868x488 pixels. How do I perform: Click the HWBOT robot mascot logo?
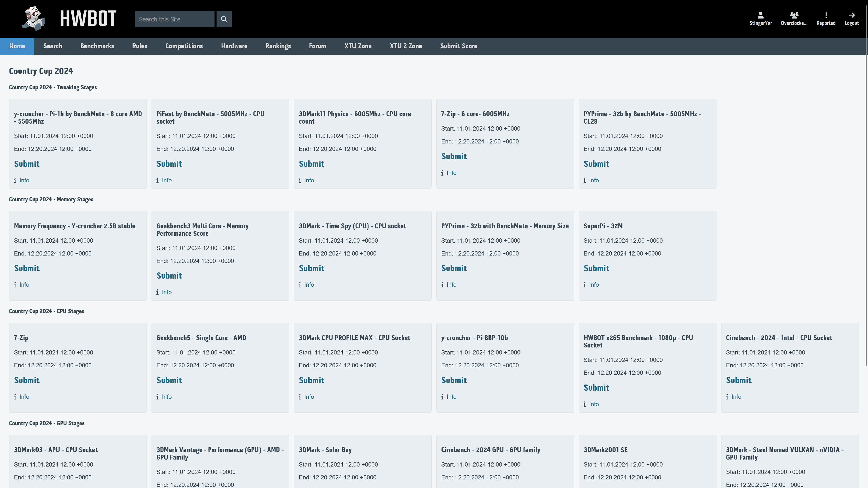pyautogui.click(x=33, y=19)
